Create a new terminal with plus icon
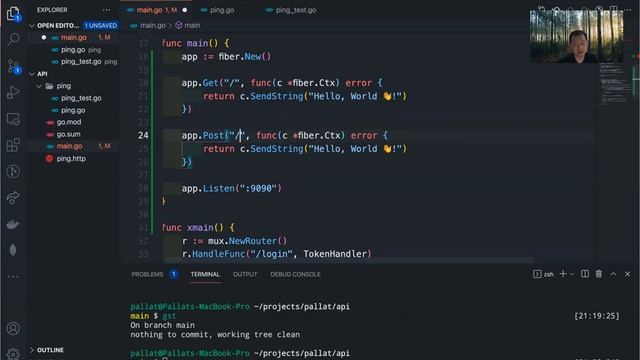 (563, 274)
